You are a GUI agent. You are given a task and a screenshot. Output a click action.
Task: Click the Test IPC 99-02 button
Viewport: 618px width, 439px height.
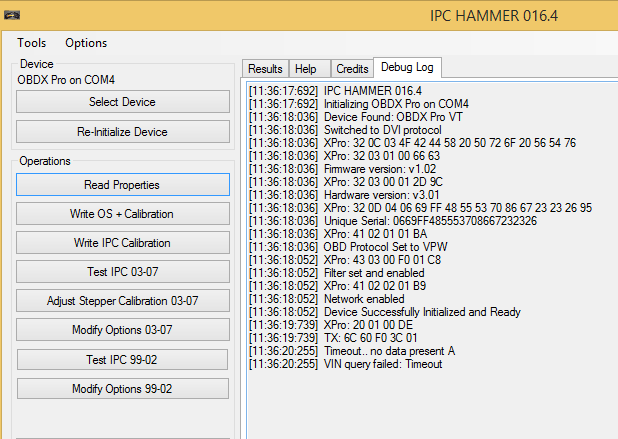pos(122,359)
